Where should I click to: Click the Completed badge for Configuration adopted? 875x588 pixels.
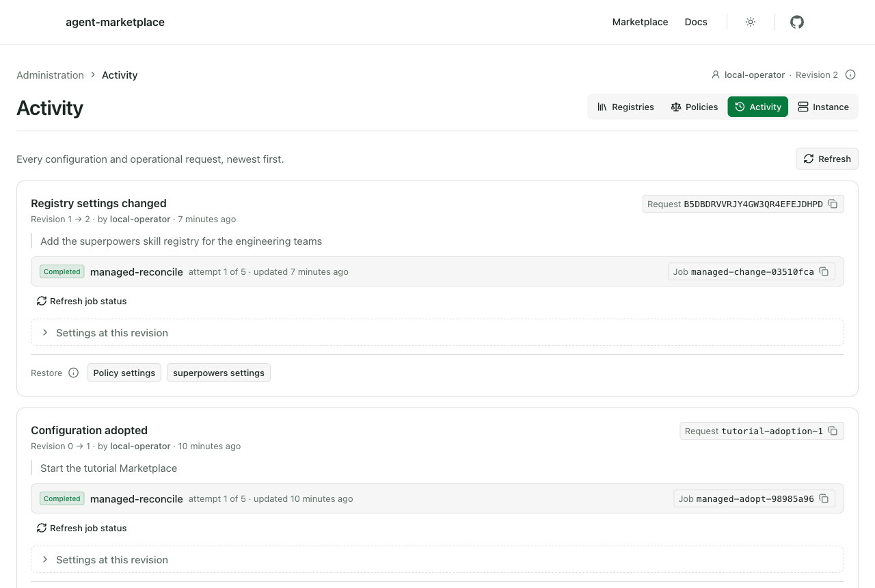point(62,498)
